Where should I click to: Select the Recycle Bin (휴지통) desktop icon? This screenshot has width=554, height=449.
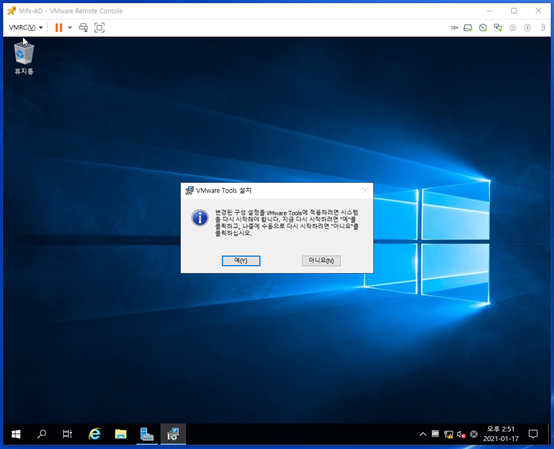[24, 57]
